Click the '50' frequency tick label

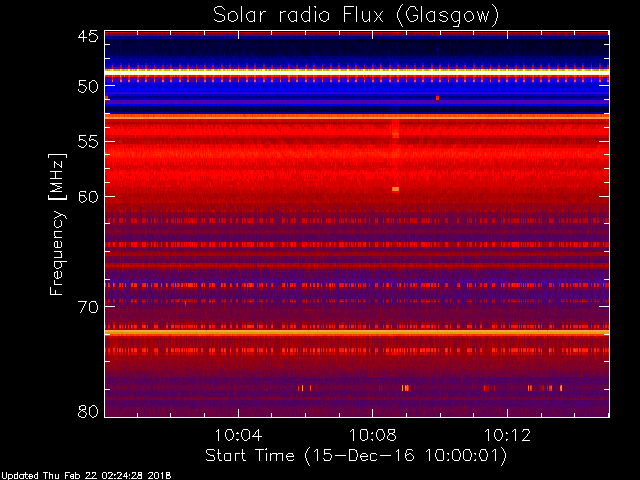click(x=88, y=87)
